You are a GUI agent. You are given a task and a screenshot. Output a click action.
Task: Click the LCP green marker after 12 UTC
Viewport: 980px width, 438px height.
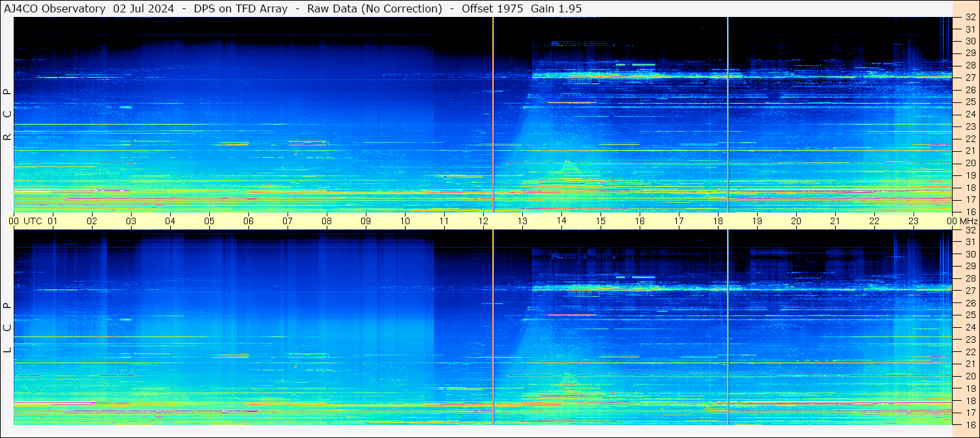pyautogui.click(x=493, y=327)
